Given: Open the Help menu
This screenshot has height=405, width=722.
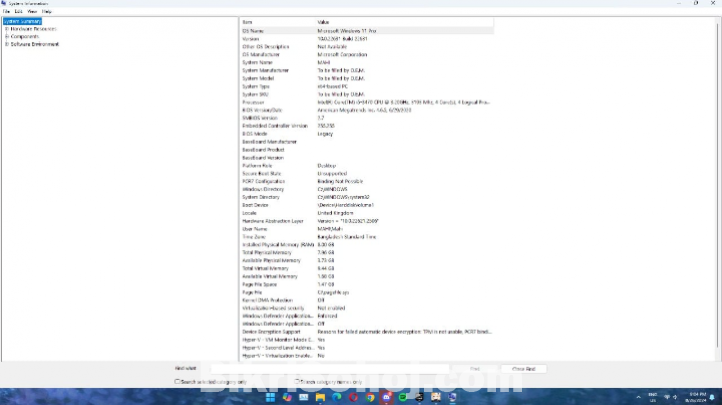Looking at the screenshot, I should point(47,11).
